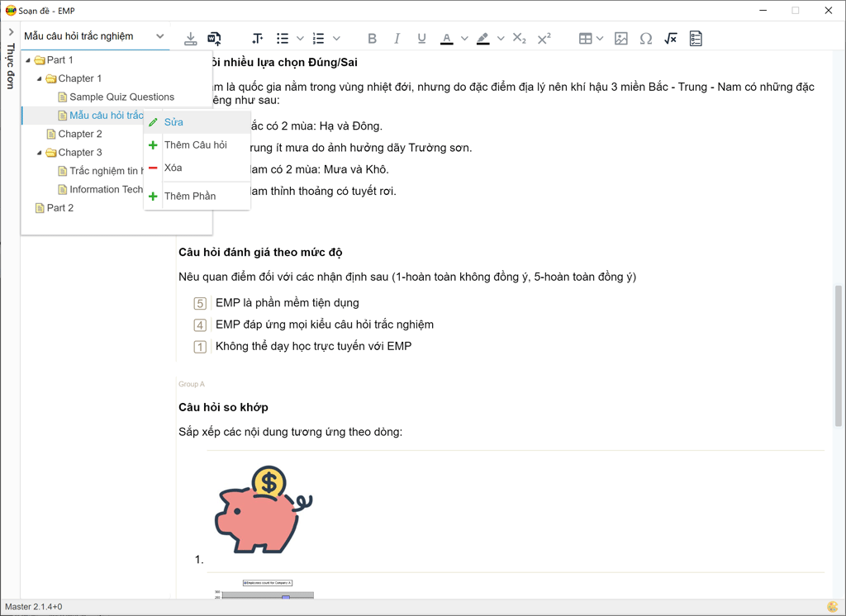The width and height of the screenshot is (846, 616).
Task: Click the Thực đơn vertical tab label
Action: (10, 66)
